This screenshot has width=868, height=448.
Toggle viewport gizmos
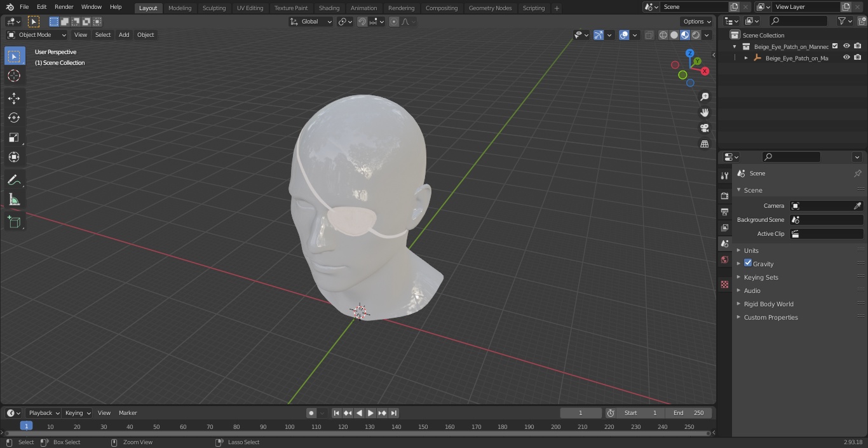599,35
